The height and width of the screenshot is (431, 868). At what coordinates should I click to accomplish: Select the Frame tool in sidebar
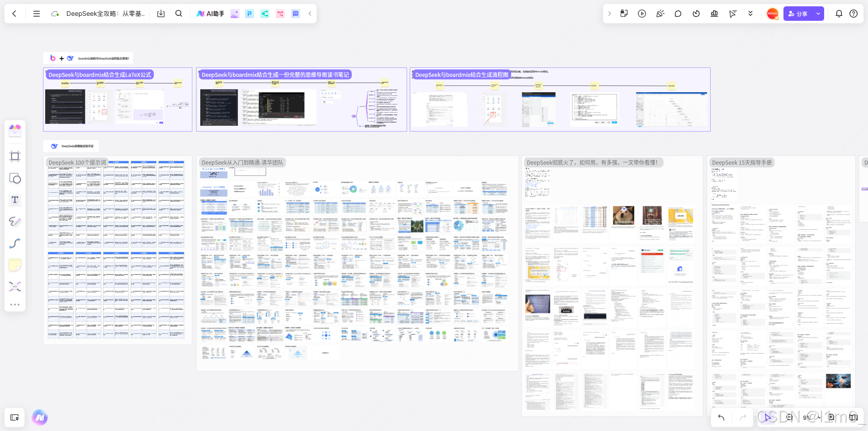pos(15,156)
